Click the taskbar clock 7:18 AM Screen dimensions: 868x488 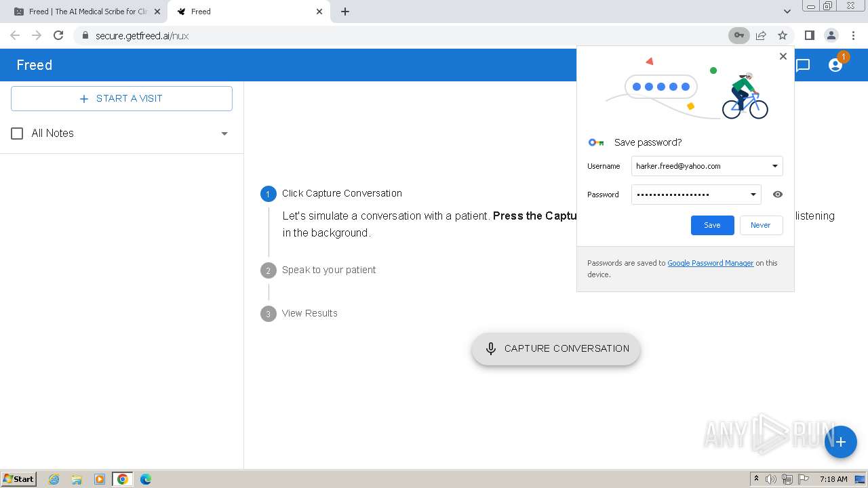(x=833, y=479)
